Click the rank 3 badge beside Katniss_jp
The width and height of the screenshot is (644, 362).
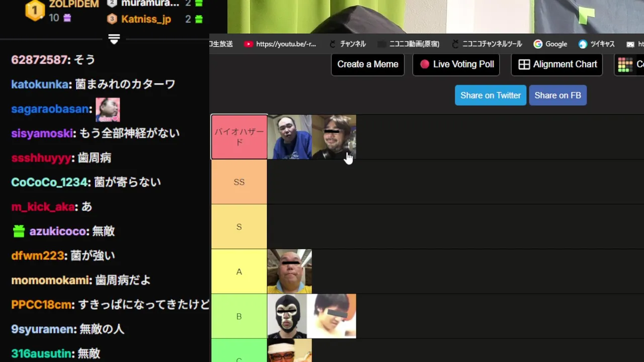[112, 19]
